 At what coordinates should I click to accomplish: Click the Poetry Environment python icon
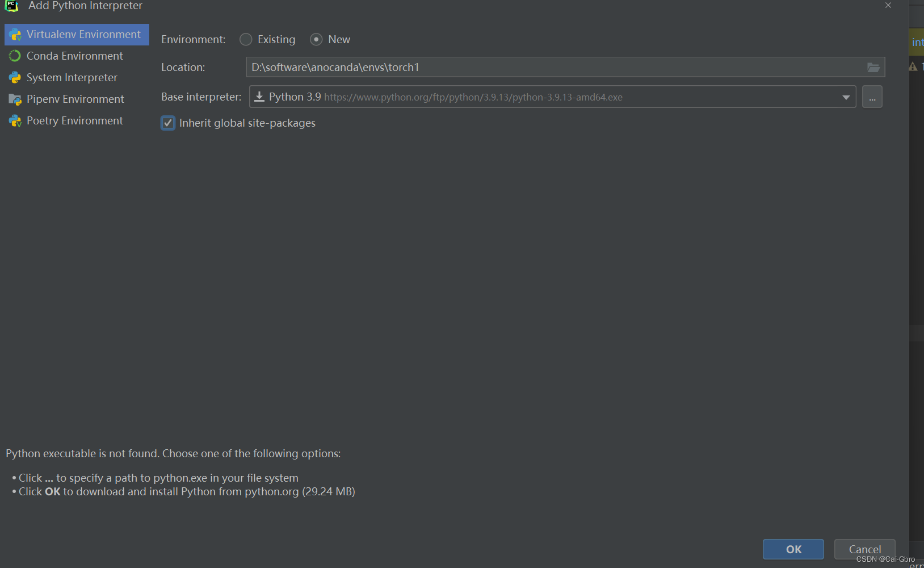click(x=15, y=121)
